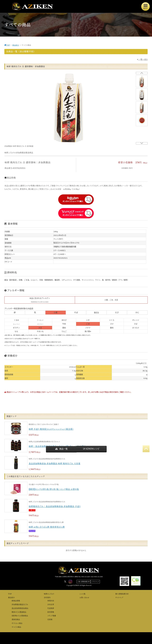Screen dimensions: 152x644
Task: Open the 商品一覧 floating button
Action: pyautogui.click(x=61, y=449)
